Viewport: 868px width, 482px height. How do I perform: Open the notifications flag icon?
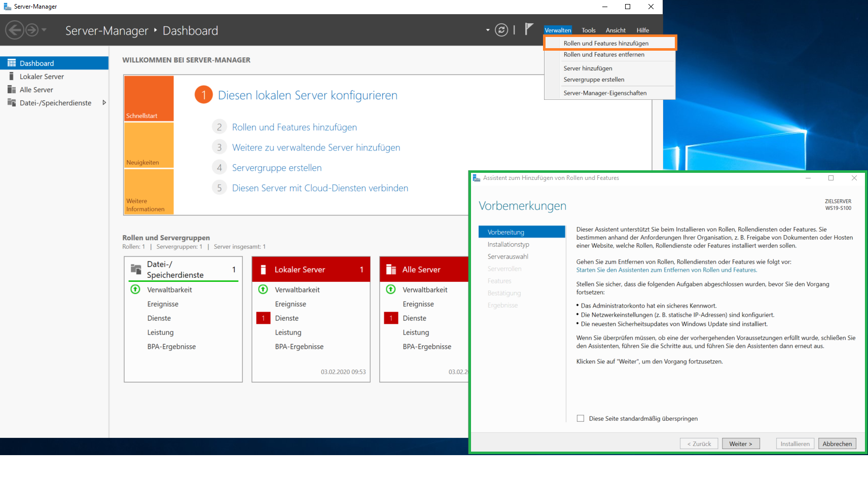(529, 29)
